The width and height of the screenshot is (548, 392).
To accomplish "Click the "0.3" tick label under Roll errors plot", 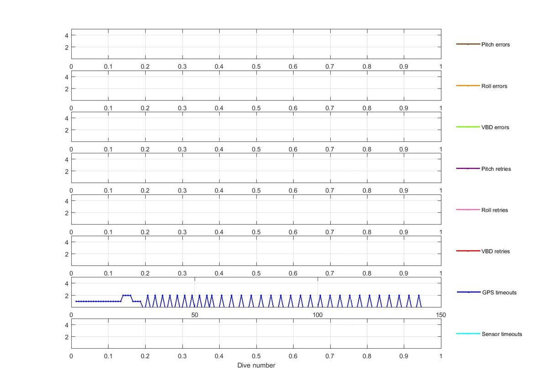I will pos(182,108).
